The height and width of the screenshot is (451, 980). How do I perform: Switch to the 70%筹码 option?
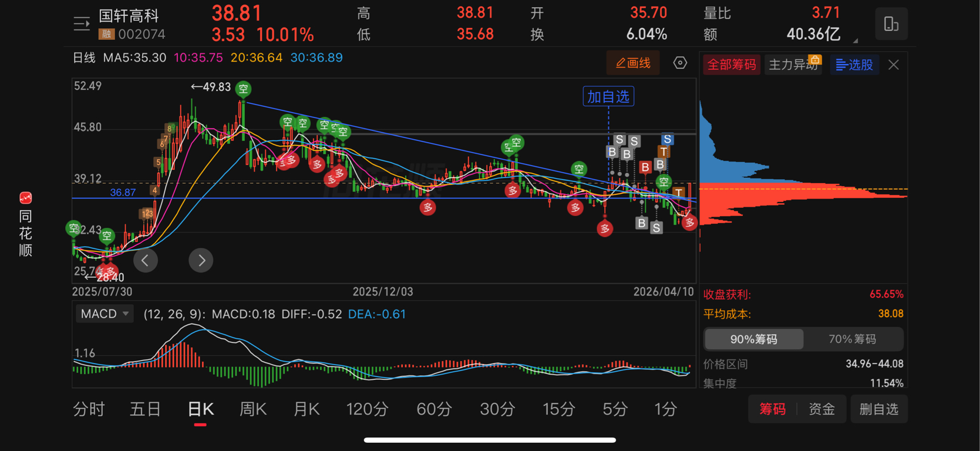(x=853, y=339)
